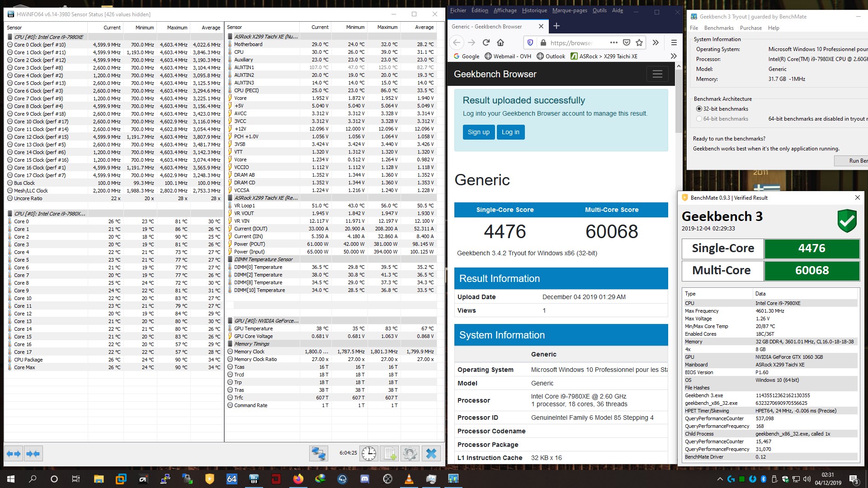Open Purchase menu in Geekbench 3
The width and height of the screenshot is (868, 488).
point(751,28)
